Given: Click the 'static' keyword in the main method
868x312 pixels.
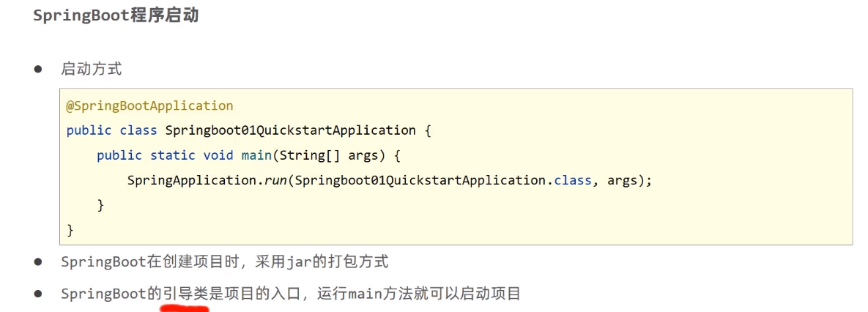Looking at the screenshot, I should (173, 155).
